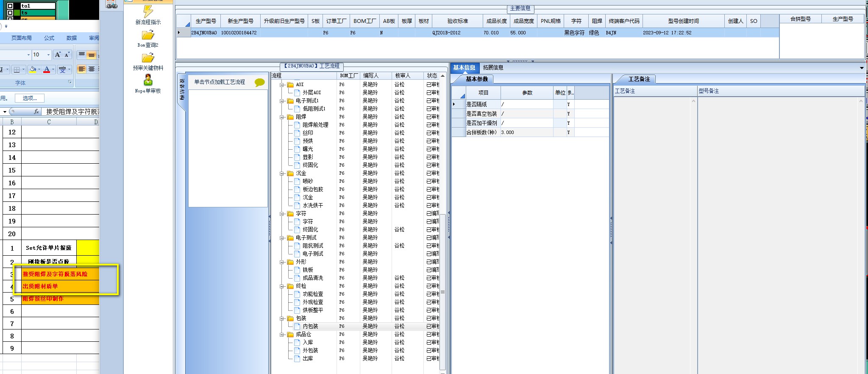
Task: Click the 状态 column header
Action: click(432, 75)
